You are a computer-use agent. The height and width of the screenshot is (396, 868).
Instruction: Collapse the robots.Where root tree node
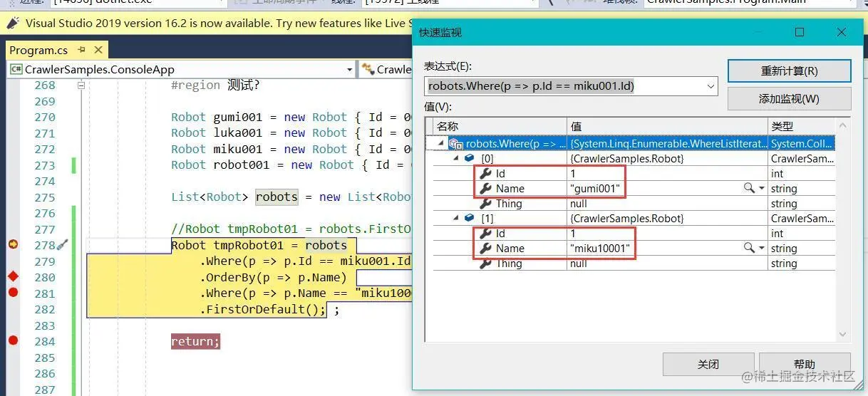point(440,143)
